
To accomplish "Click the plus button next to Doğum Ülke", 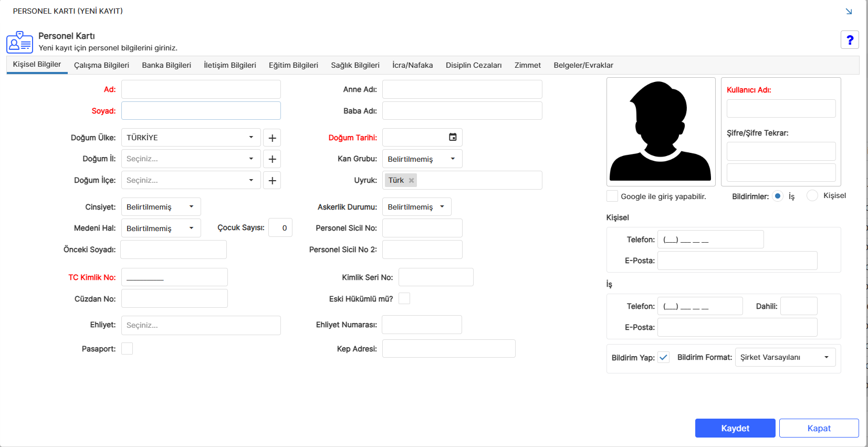I will (x=272, y=138).
